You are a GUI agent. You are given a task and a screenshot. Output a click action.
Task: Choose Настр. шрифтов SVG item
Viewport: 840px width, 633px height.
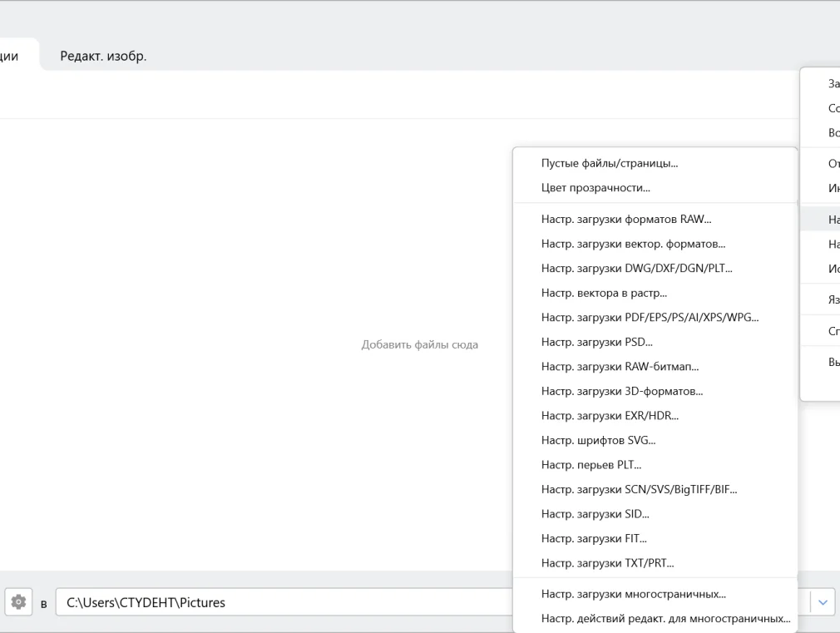click(598, 440)
